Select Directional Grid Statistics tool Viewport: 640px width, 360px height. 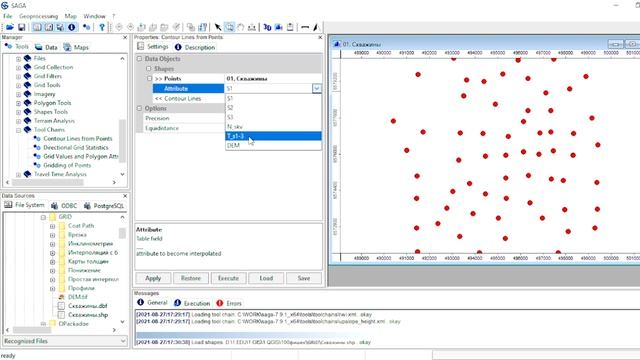[76, 148]
